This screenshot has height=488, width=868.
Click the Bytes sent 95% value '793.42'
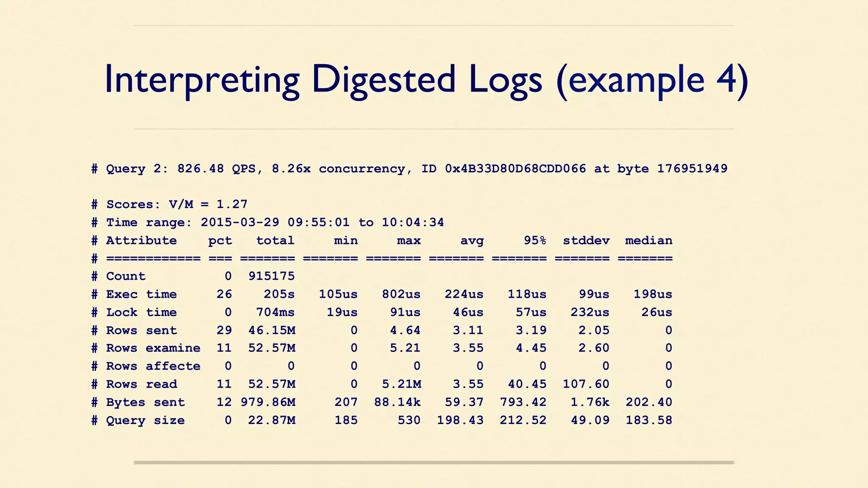(523, 402)
